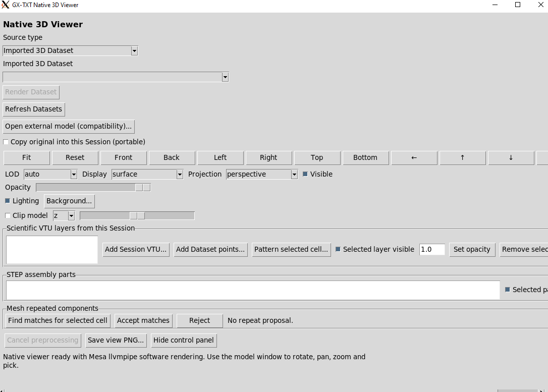Click the Fit view button
The height and width of the screenshot is (392, 548).
[27, 157]
